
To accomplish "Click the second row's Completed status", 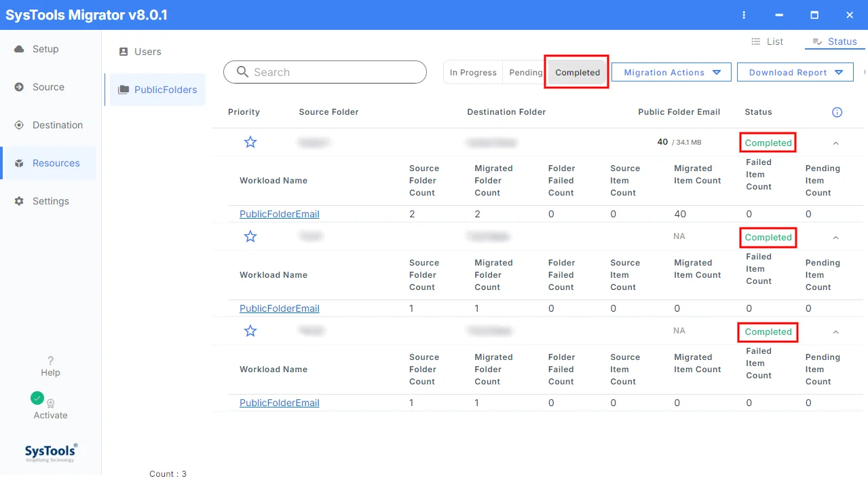I will click(x=768, y=238).
